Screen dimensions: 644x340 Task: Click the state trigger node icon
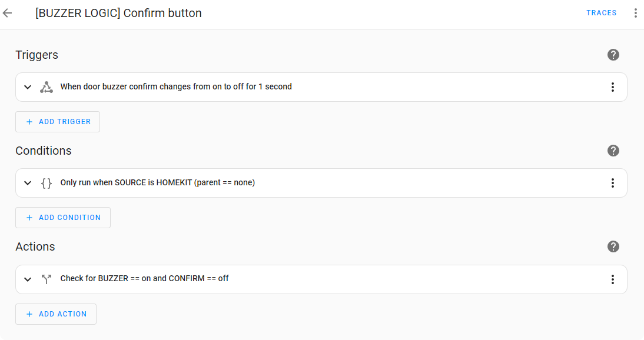click(x=47, y=86)
